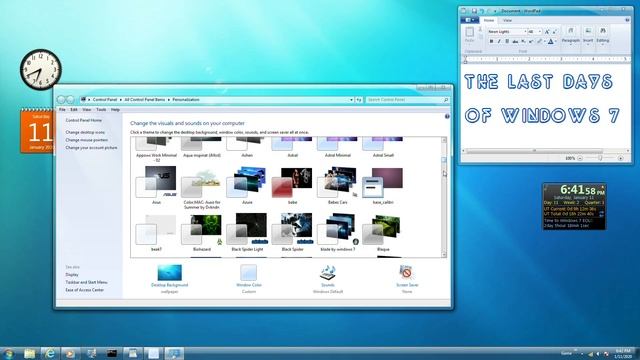Open Desktop Background settings
This screenshot has height=360, width=640.
tap(169, 279)
